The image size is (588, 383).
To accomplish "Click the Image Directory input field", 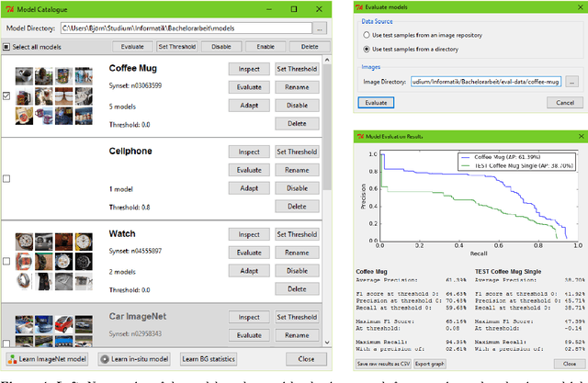I will tap(486, 82).
